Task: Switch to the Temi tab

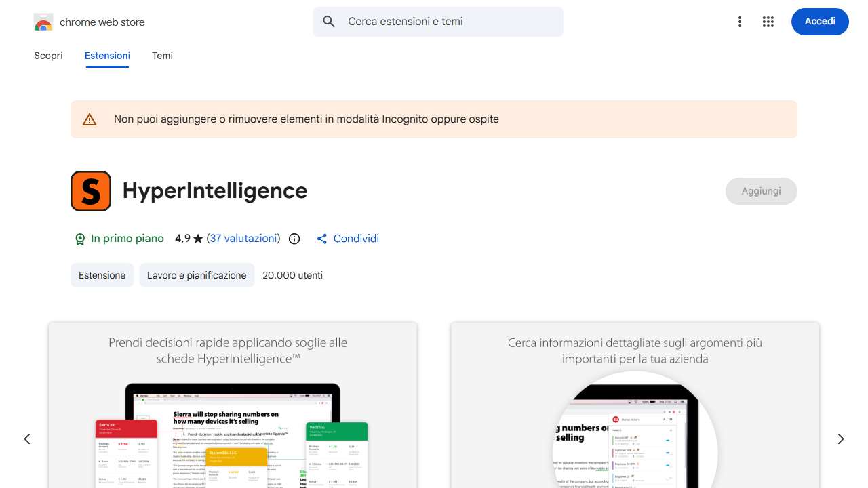Action: (x=162, y=56)
